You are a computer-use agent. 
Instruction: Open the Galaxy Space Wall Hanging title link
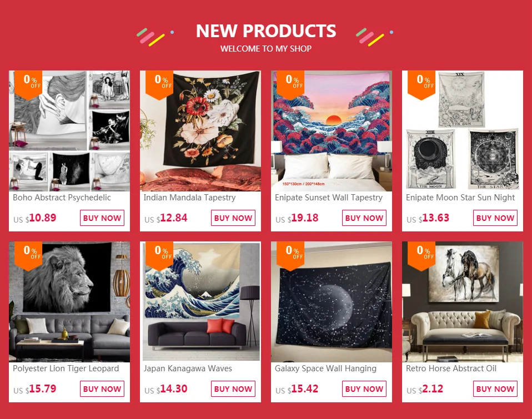[326, 368]
